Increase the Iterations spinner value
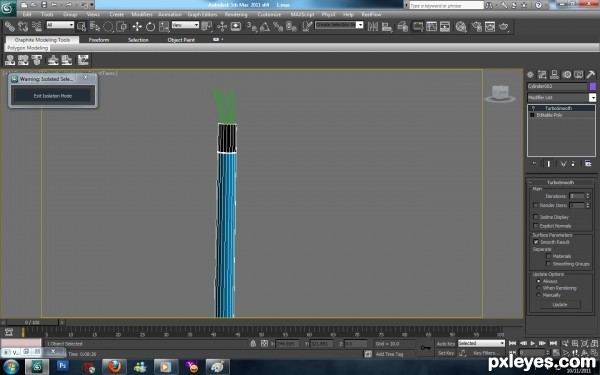 588,194
